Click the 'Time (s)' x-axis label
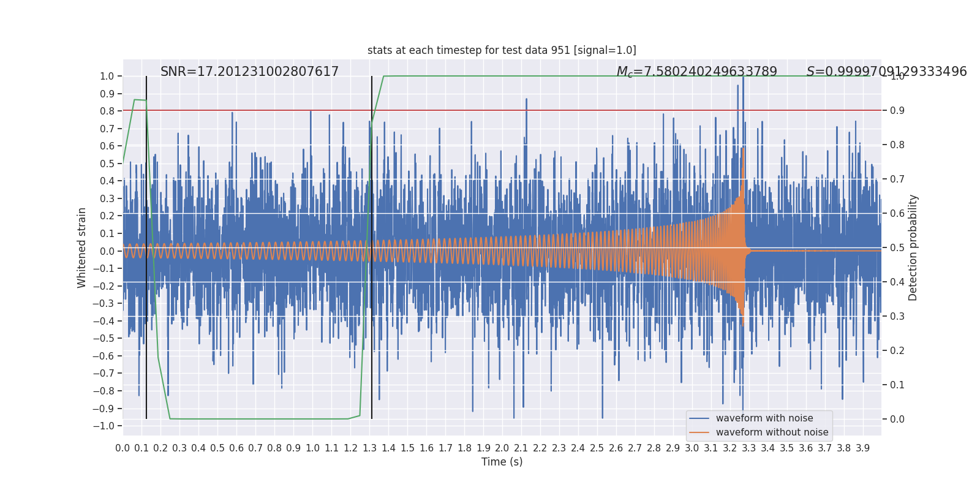The image size is (980, 490). tap(502, 462)
